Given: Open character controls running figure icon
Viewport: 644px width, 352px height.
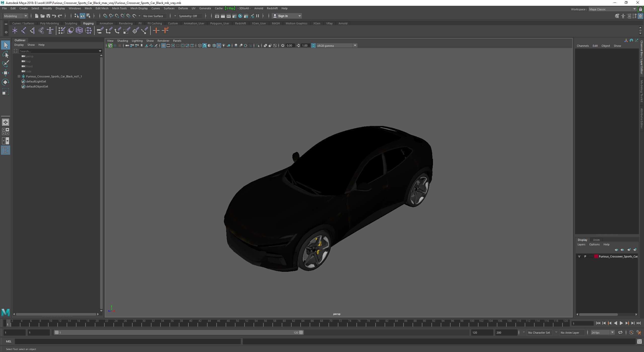Looking at the screenshot, I should (639, 332).
